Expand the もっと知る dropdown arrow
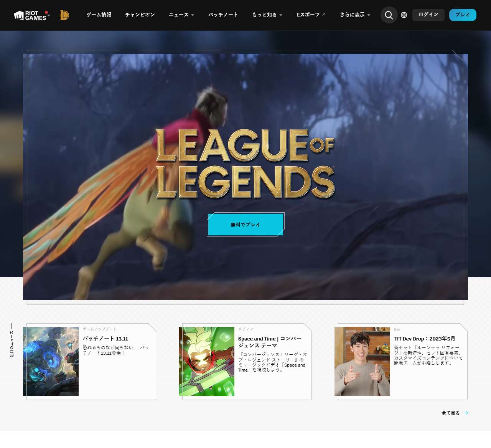This screenshot has height=448, width=491. pos(281,15)
